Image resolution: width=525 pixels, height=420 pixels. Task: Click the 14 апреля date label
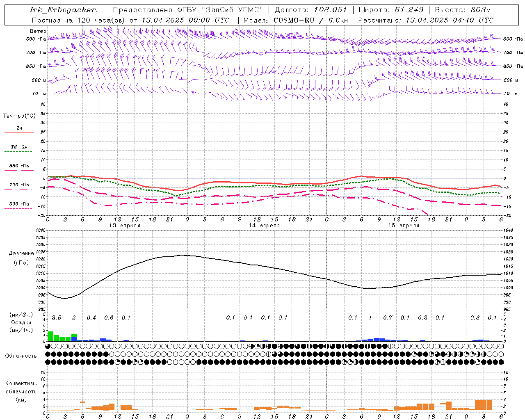click(x=264, y=226)
